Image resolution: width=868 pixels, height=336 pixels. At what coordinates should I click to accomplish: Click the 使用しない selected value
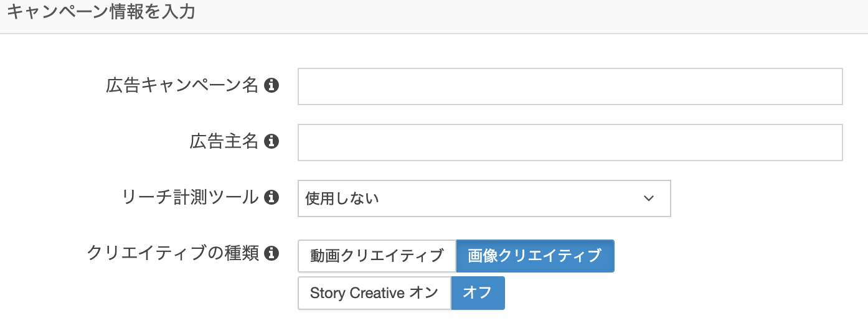[x=342, y=198]
